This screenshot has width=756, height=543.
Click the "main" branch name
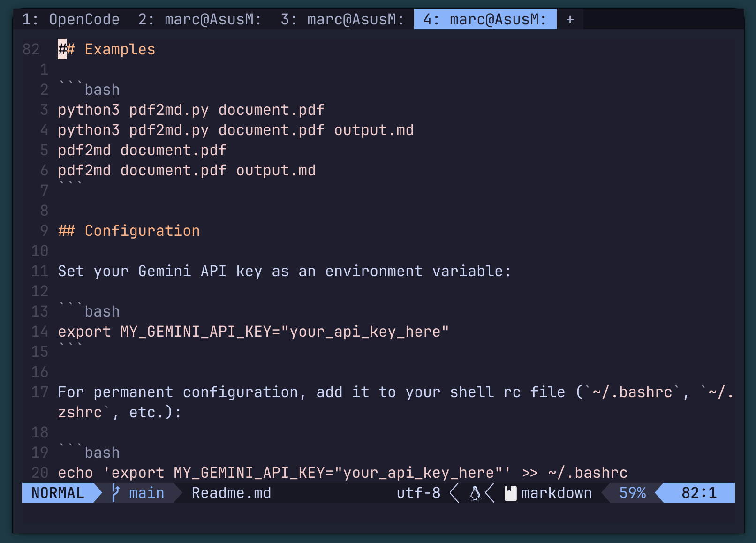146,493
